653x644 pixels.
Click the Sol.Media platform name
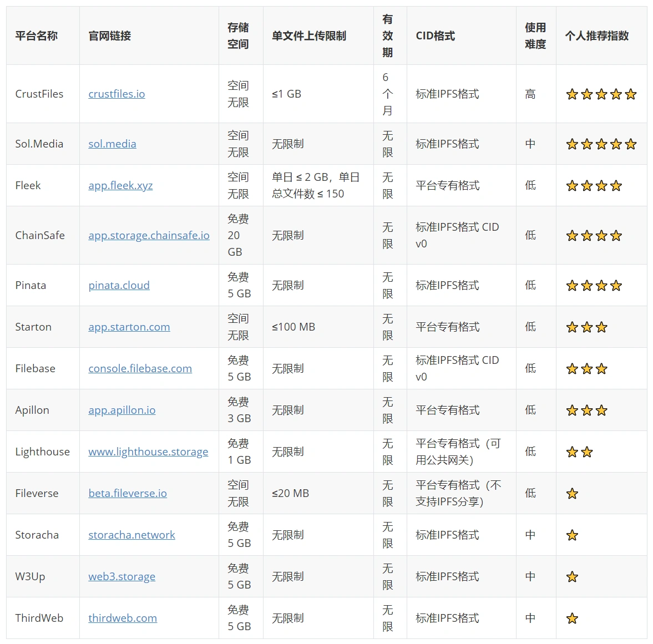pos(39,144)
